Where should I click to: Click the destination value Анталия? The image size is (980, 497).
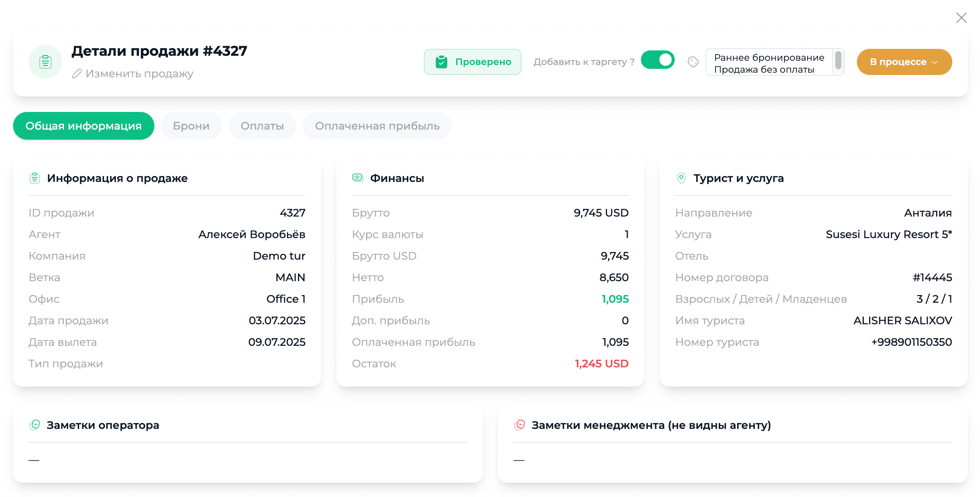click(x=928, y=213)
